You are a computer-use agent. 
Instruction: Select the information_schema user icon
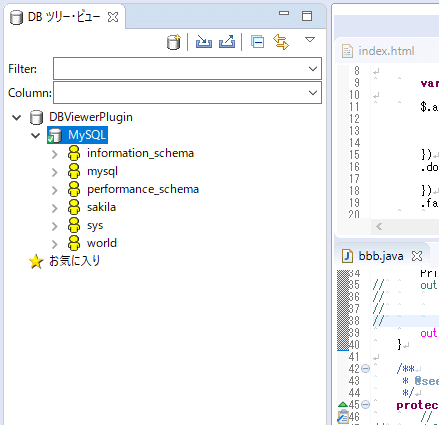[x=74, y=153]
